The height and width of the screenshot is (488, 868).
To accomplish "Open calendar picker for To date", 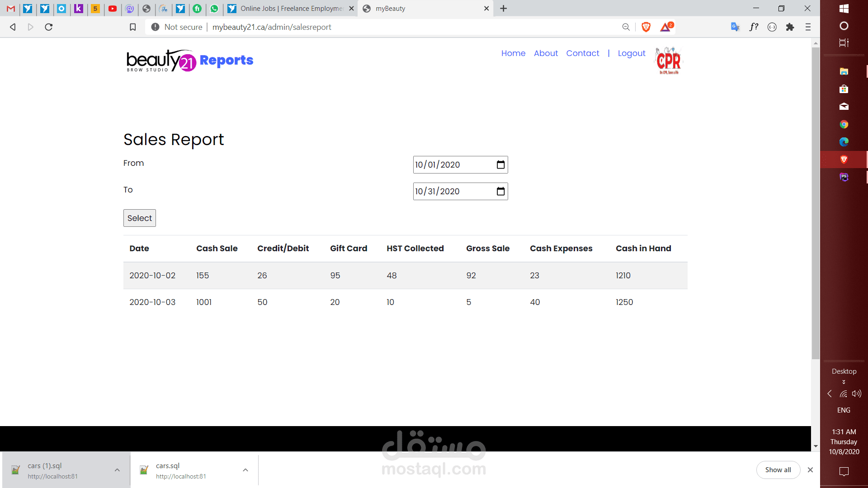I will pyautogui.click(x=500, y=192).
